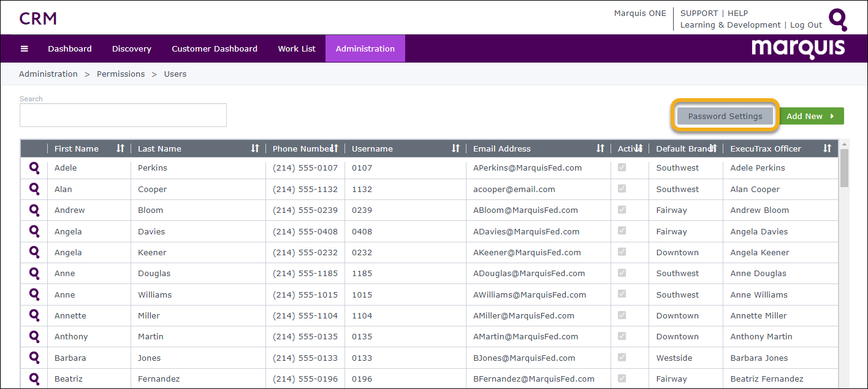This screenshot has width=868, height=389.
Task: Click last name Keener
Action: click(x=153, y=252)
